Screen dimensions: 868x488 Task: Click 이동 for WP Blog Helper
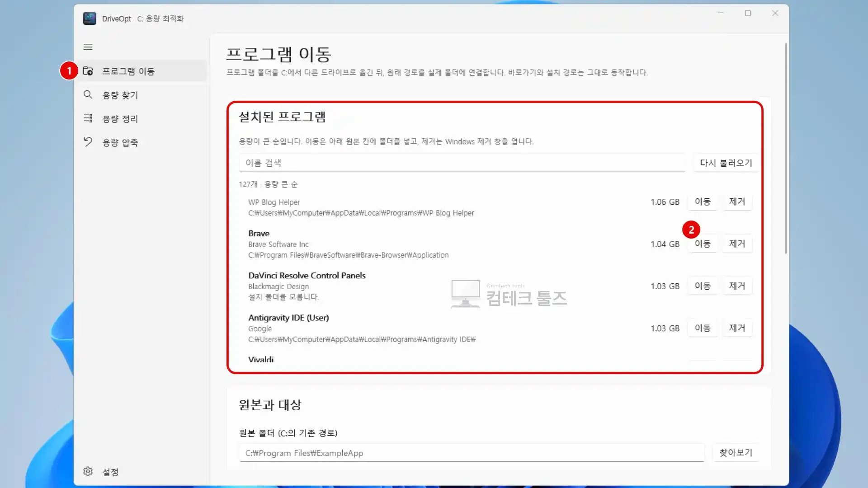click(x=703, y=202)
